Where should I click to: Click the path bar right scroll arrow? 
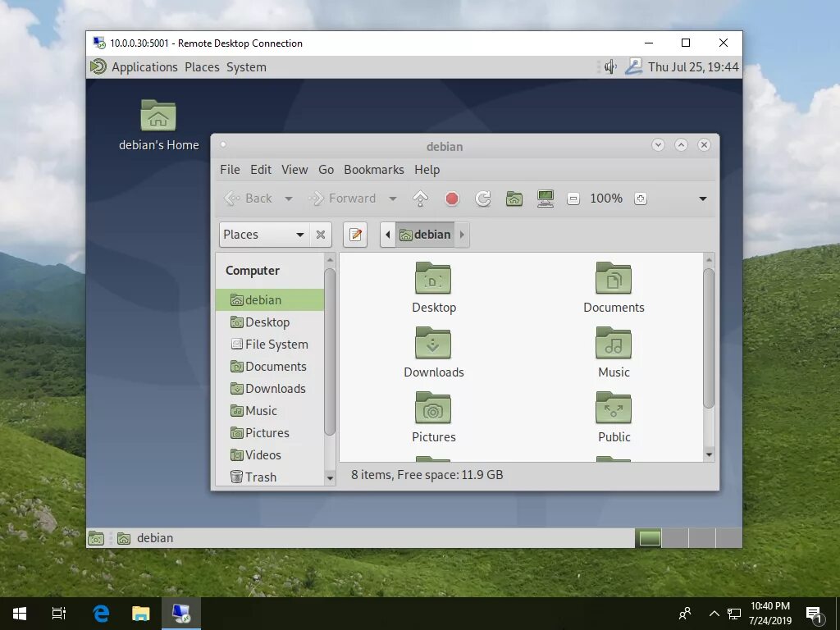(462, 235)
